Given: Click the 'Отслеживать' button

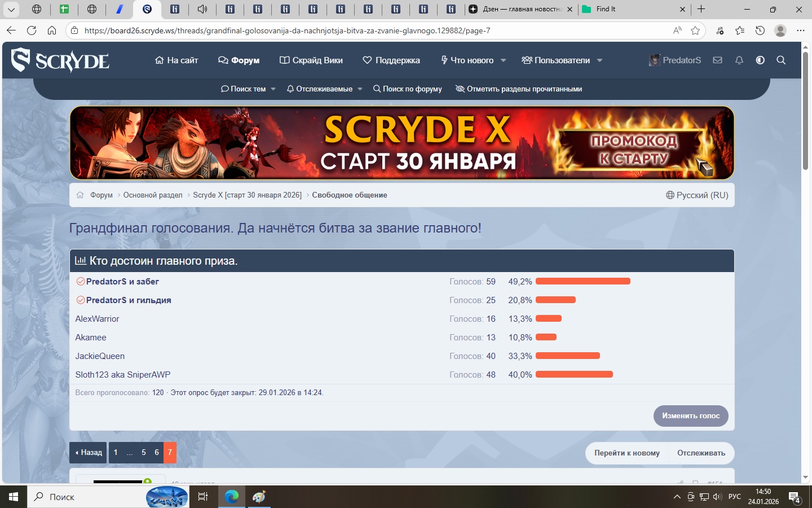Looking at the screenshot, I should coord(701,453).
